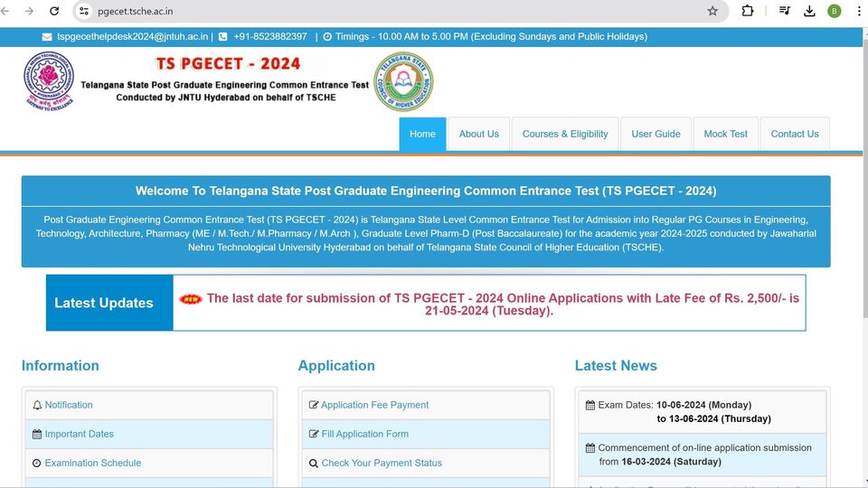Open the extensions puzzle icon

[x=748, y=11]
